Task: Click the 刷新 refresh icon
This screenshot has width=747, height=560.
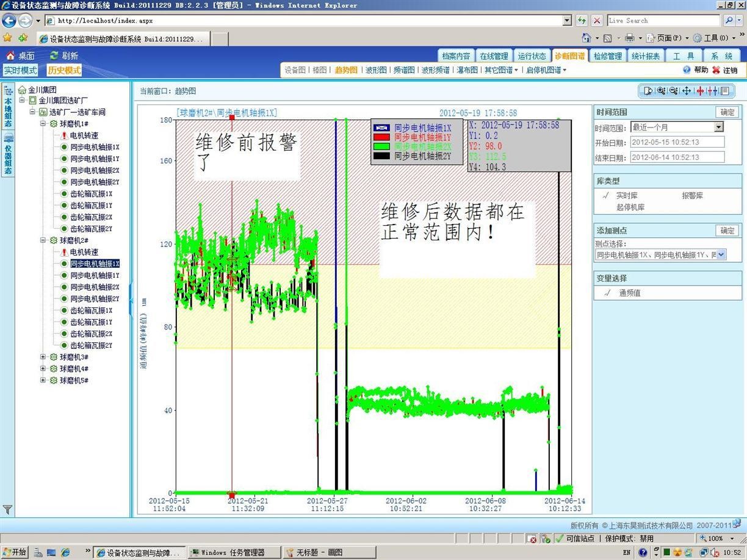Action: coord(54,56)
